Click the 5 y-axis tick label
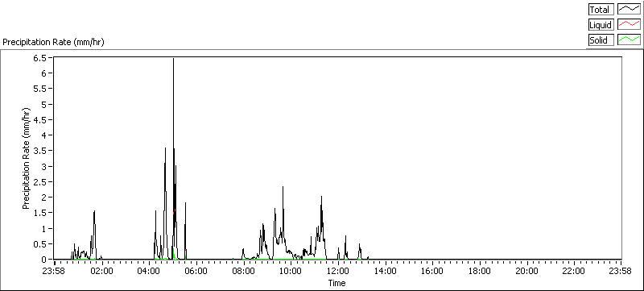This screenshot has width=644, height=291. pos(43,105)
